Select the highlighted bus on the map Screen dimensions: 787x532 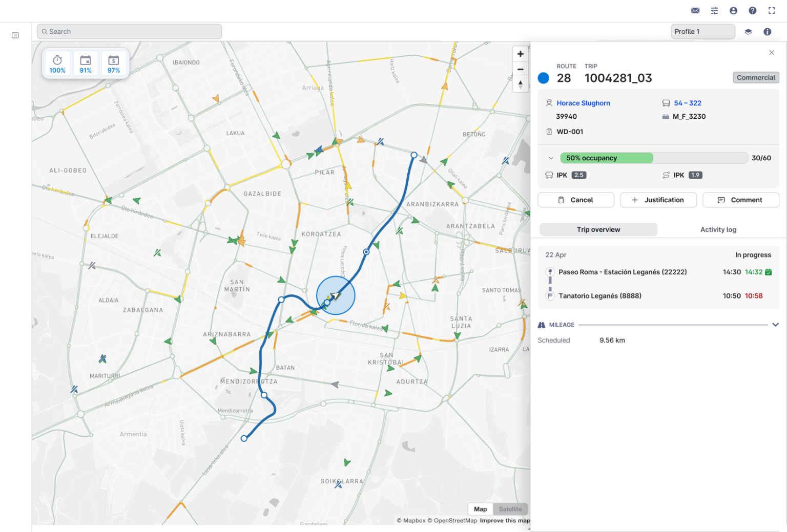(336, 295)
